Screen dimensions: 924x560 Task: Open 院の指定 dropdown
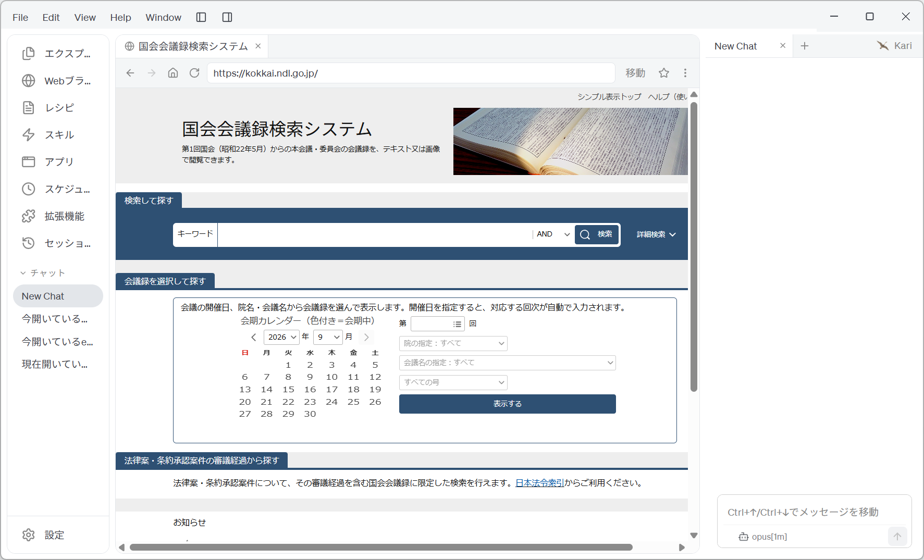click(x=453, y=343)
